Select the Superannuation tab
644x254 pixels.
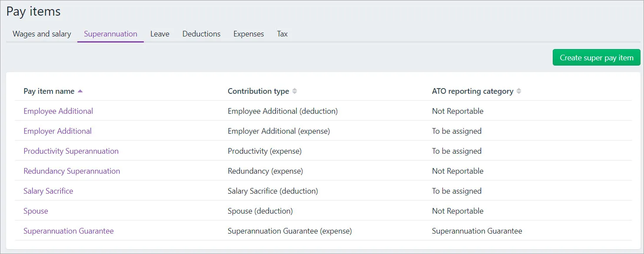(x=110, y=34)
